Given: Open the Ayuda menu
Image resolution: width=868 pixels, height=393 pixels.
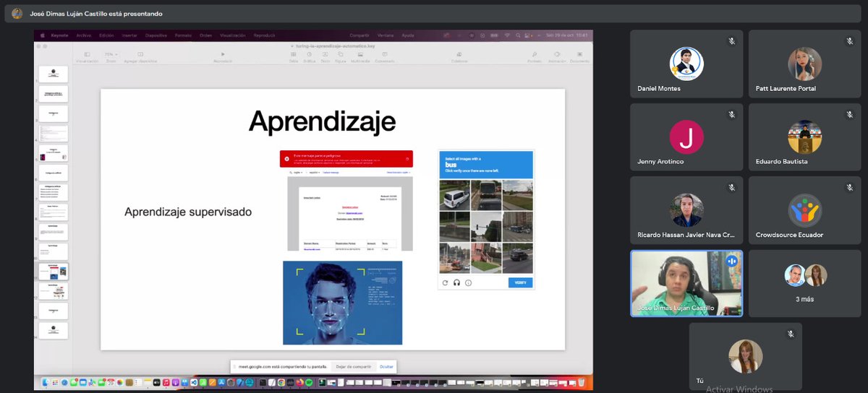Looking at the screenshot, I should point(408,35).
